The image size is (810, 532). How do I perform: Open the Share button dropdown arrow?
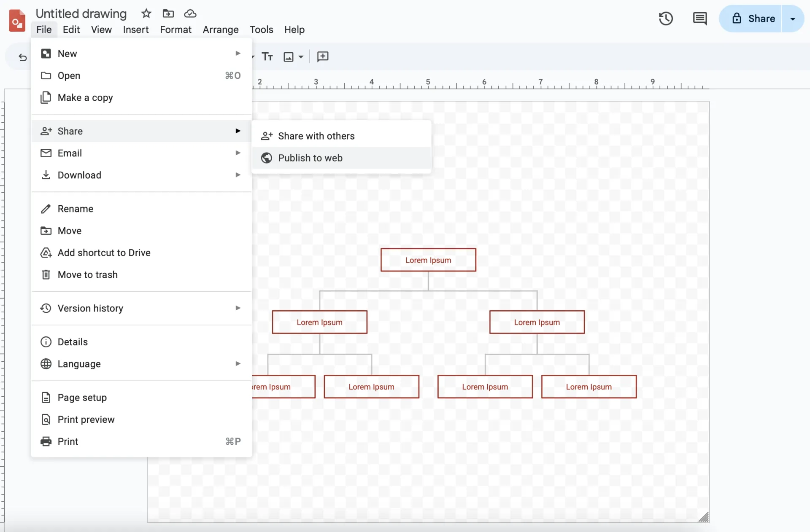point(793,19)
